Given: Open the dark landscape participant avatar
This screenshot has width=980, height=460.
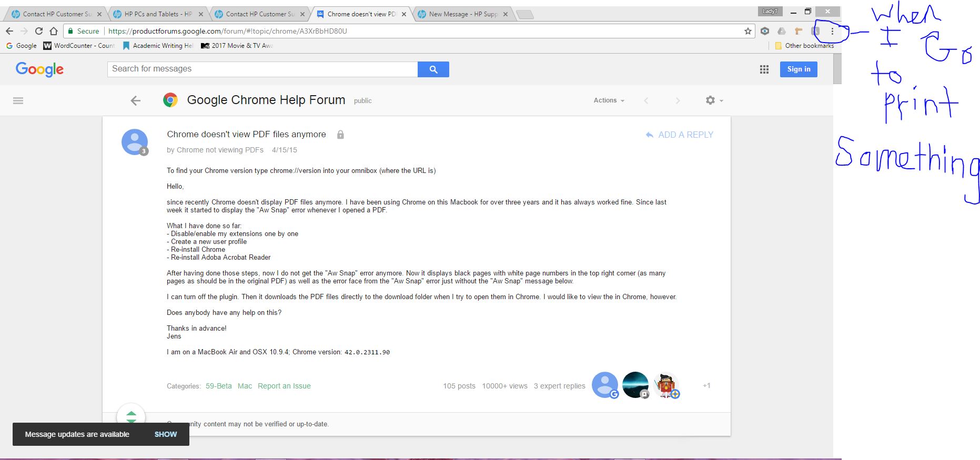Looking at the screenshot, I should point(636,385).
